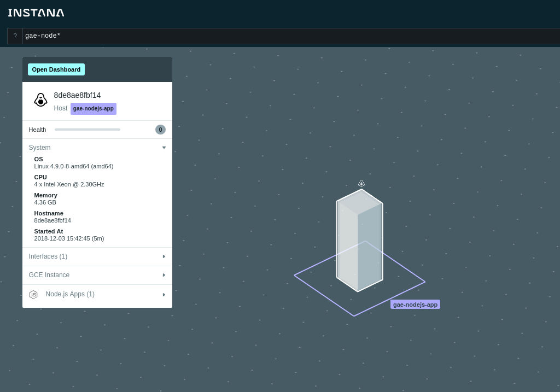Click the System section header

[x=97, y=148]
